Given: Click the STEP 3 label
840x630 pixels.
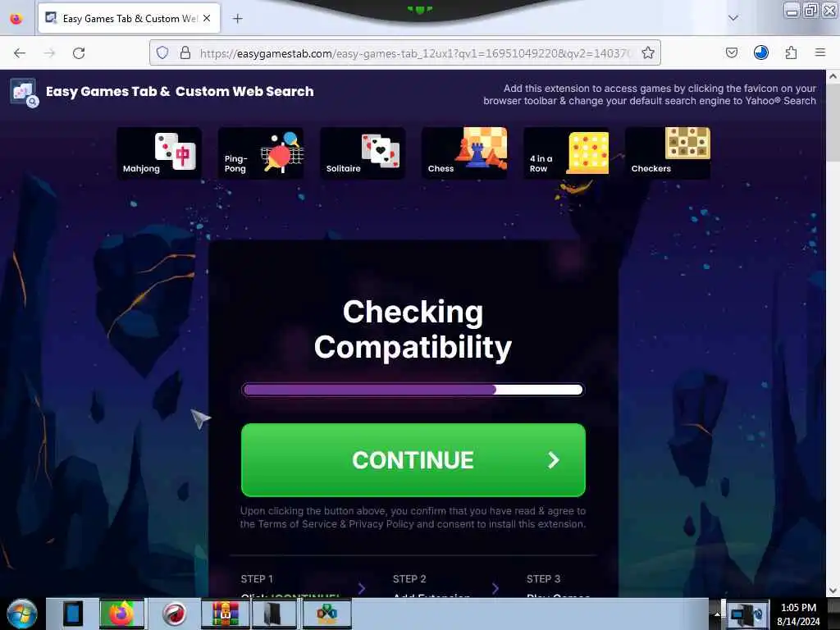Looking at the screenshot, I should [543, 578].
